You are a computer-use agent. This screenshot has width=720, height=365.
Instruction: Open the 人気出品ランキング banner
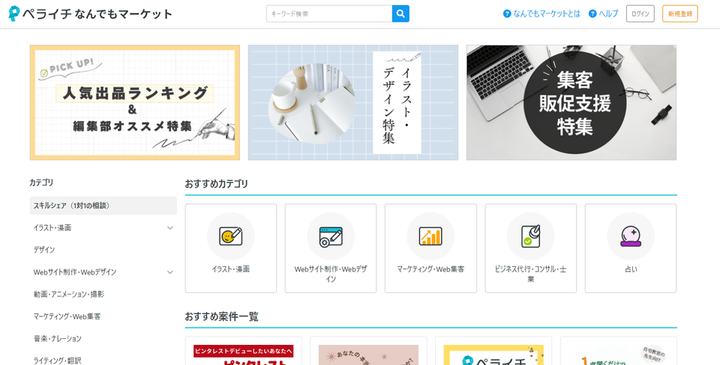coord(135,102)
